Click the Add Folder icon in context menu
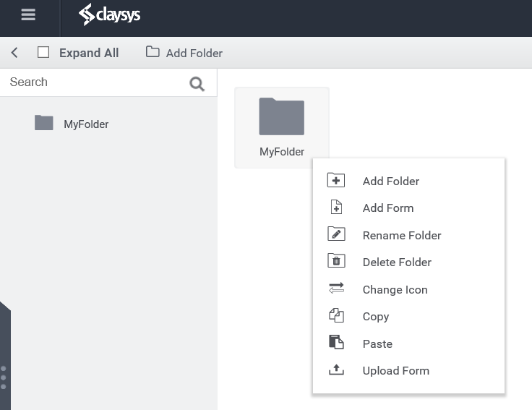532x410 pixels. click(x=336, y=180)
